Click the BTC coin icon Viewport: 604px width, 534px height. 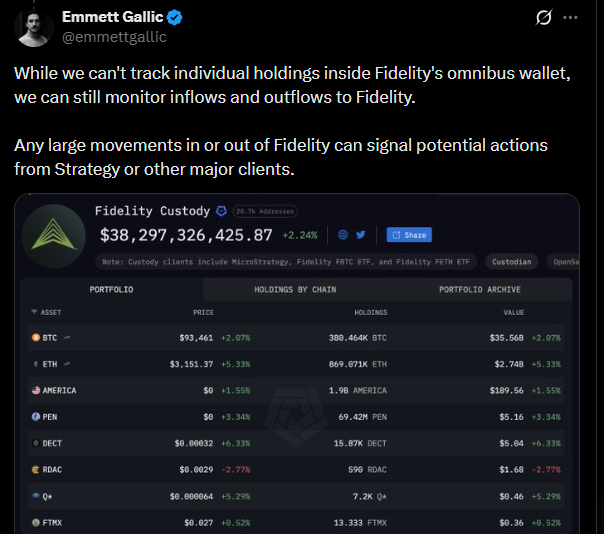click(35, 338)
